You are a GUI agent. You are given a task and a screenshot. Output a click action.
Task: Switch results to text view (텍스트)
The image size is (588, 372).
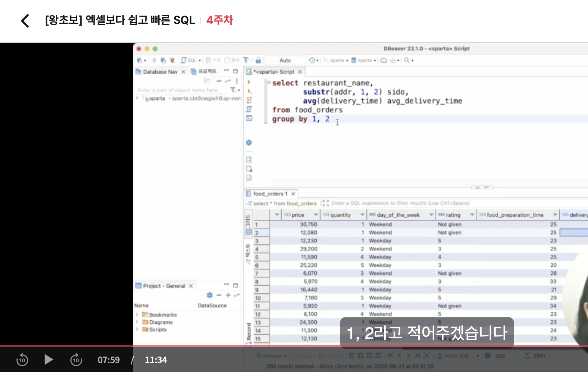(248, 254)
